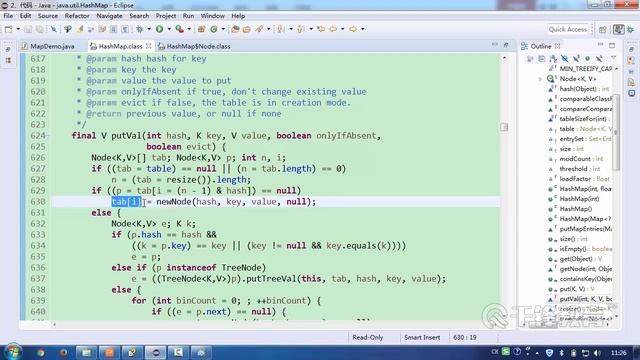640x360 pixels.
Task: Open the New file dropdown arrow
Action: tap(18, 29)
